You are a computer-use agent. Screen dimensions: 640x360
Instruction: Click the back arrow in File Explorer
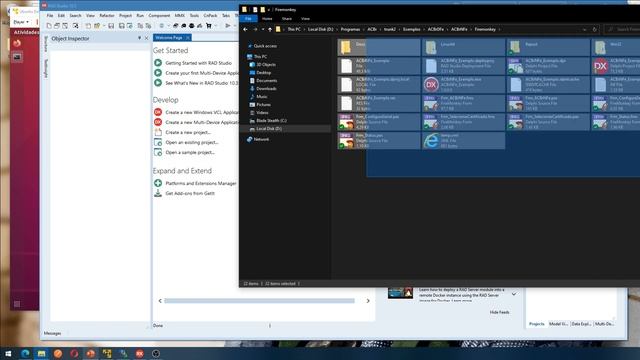click(245, 29)
